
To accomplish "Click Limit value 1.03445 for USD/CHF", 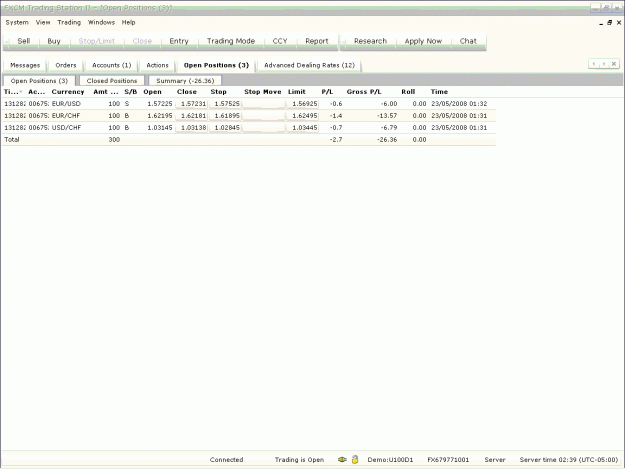I will 303,128.
